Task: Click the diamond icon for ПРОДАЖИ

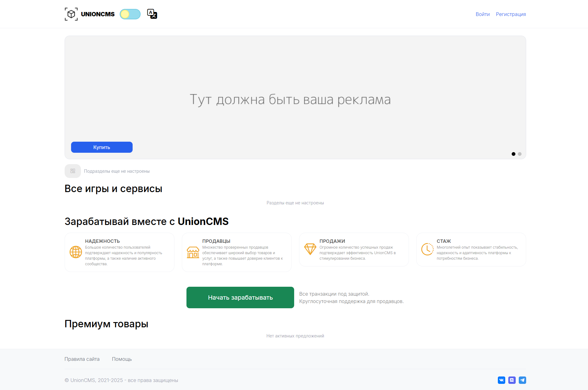Action: [x=310, y=249]
